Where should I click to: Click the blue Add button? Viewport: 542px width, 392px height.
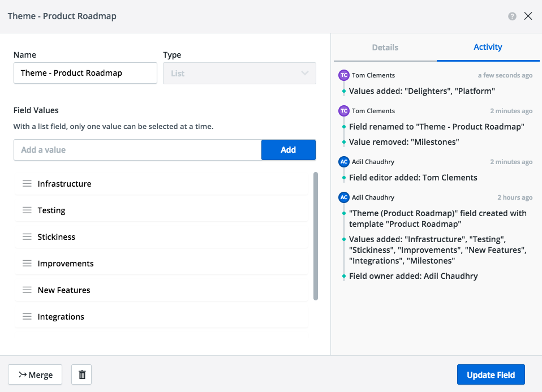pos(288,150)
